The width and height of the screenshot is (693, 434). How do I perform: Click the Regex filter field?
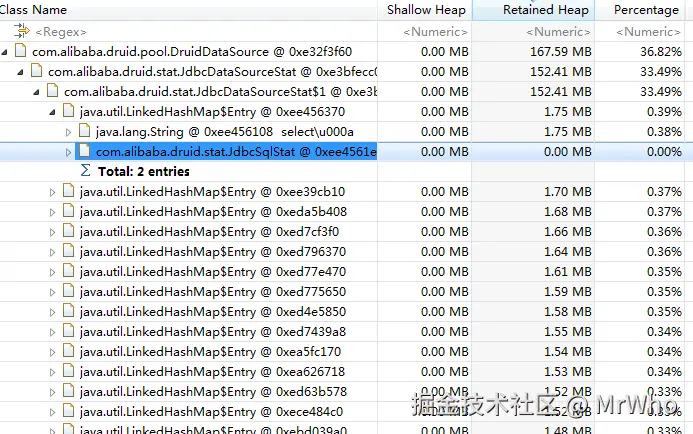(x=61, y=32)
